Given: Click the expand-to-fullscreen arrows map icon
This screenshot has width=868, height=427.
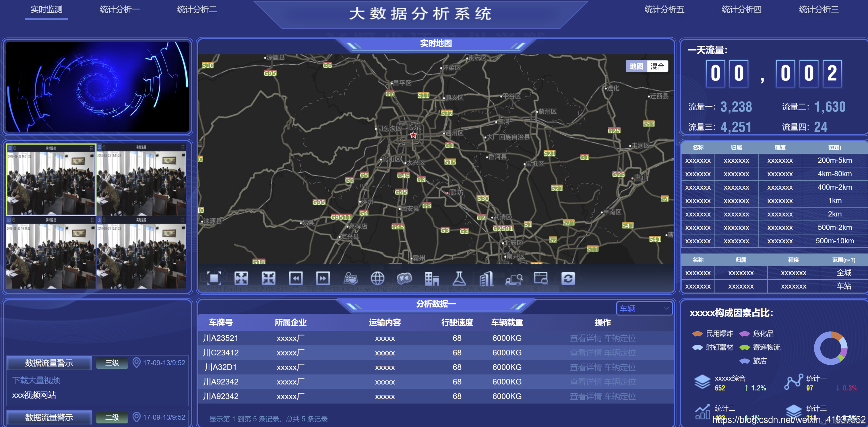Looking at the screenshot, I should 241,278.
